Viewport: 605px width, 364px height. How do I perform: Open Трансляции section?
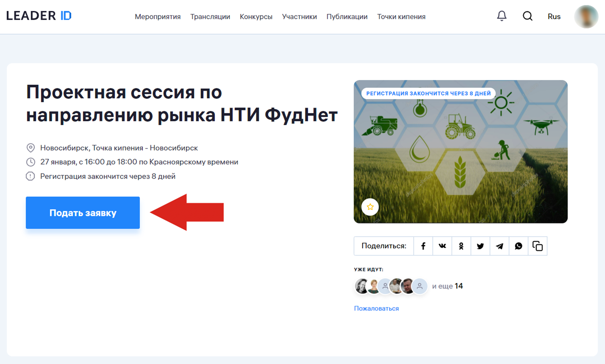(210, 17)
